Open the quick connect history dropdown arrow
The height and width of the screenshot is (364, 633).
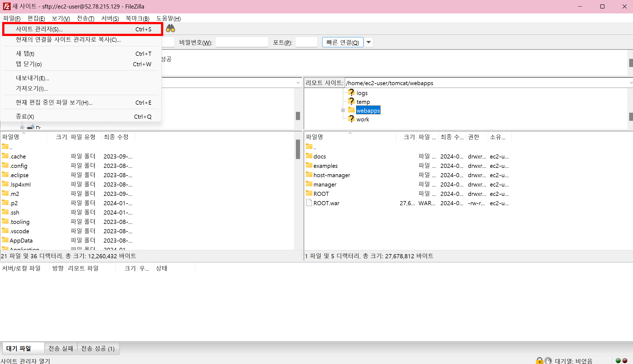tap(369, 42)
